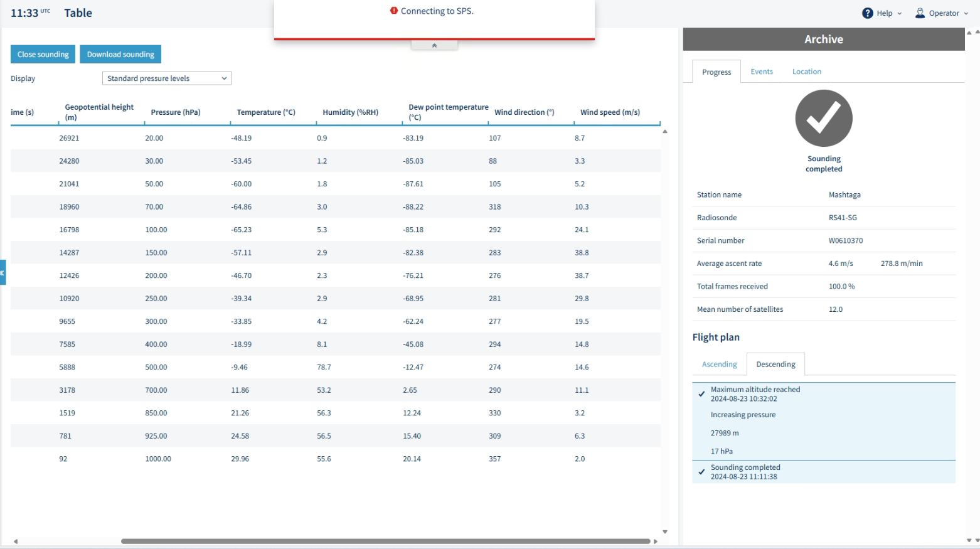980x549 pixels.
Task: Expand the left side panel with the double-chevron handle
Action: pyautogui.click(x=3, y=272)
